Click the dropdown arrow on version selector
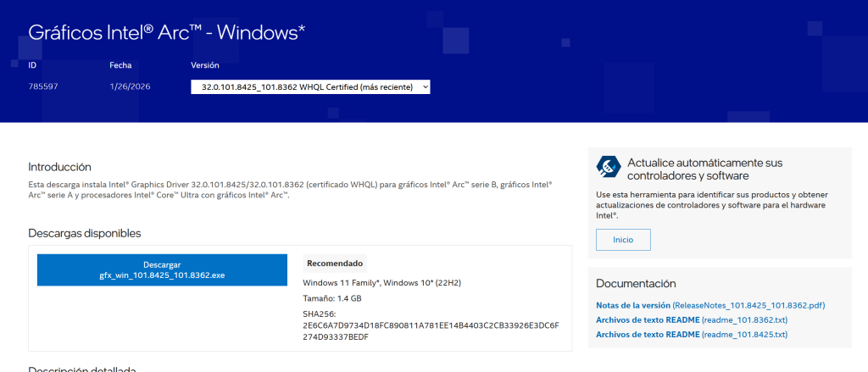 425,87
